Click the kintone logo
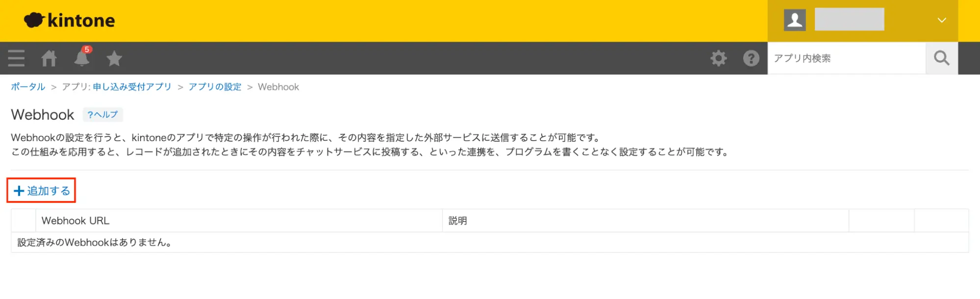 [70, 20]
